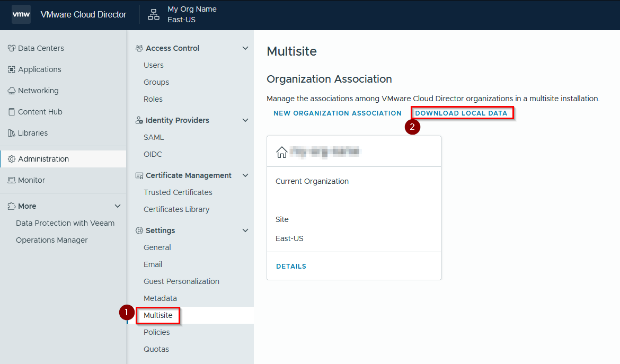This screenshot has height=364, width=620.
Task: Collapse the More section chevron
Action: [118, 206]
